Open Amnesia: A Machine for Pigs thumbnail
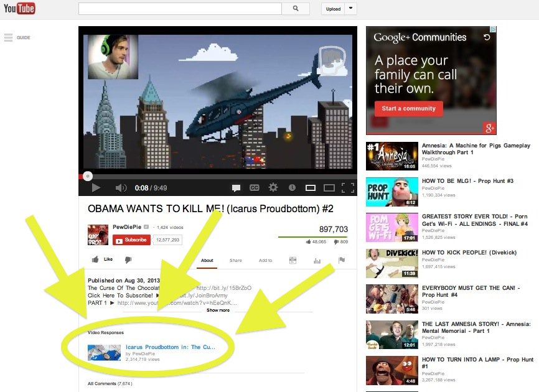The width and height of the screenshot is (539, 392). [x=392, y=156]
